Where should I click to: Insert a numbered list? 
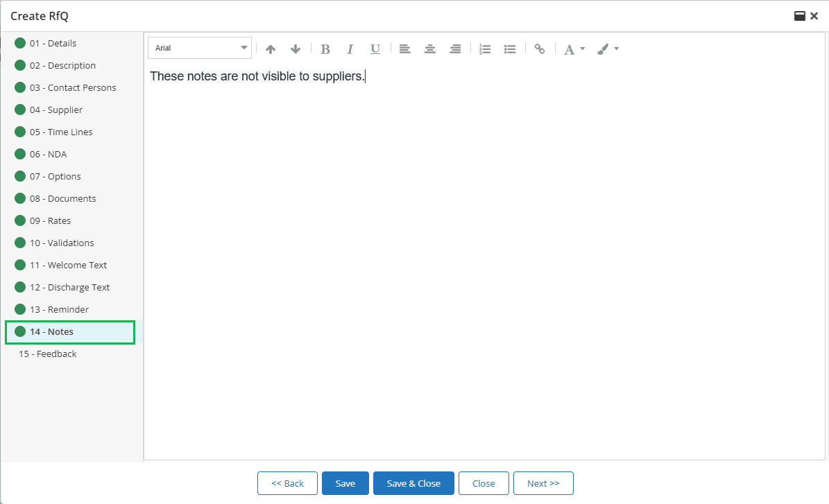(485, 49)
